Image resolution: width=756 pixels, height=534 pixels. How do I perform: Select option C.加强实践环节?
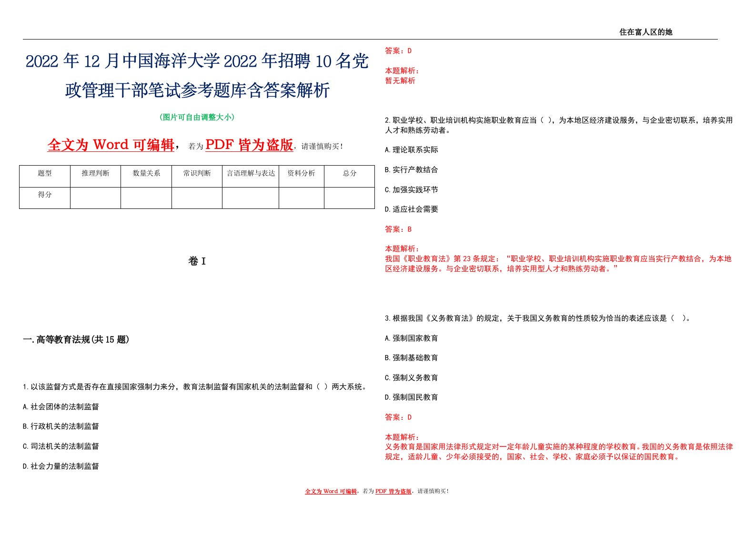(412, 190)
